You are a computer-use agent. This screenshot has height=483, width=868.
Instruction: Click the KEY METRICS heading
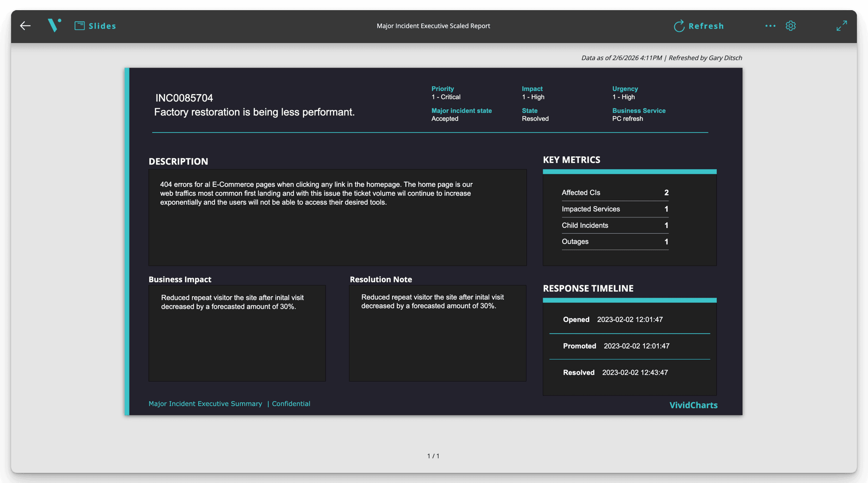click(571, 160)
